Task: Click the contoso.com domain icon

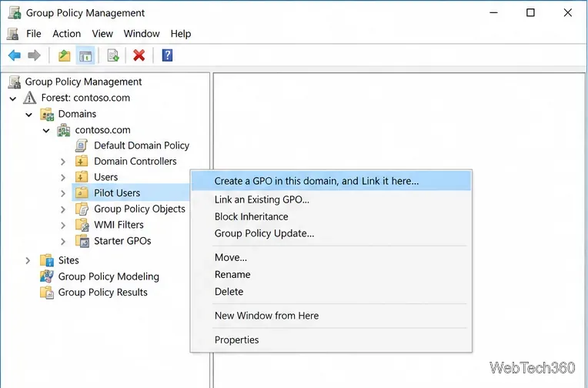Action: [64, 130]
